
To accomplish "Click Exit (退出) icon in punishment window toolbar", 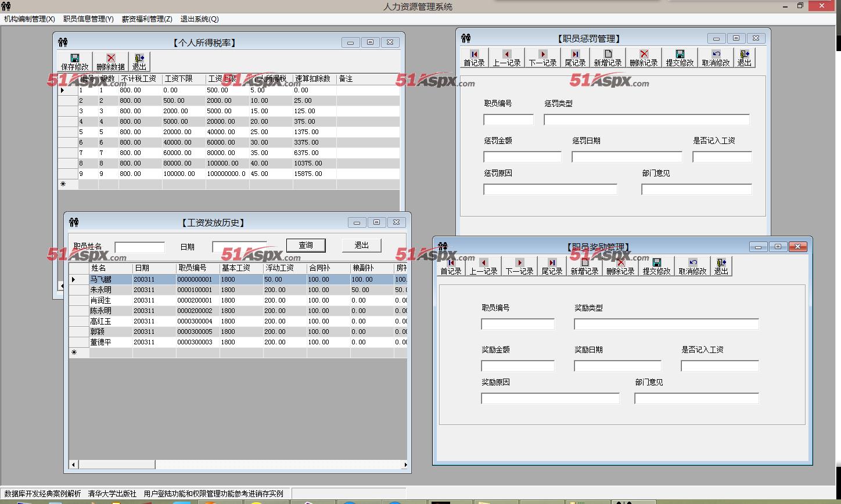I will click(745, 58).
